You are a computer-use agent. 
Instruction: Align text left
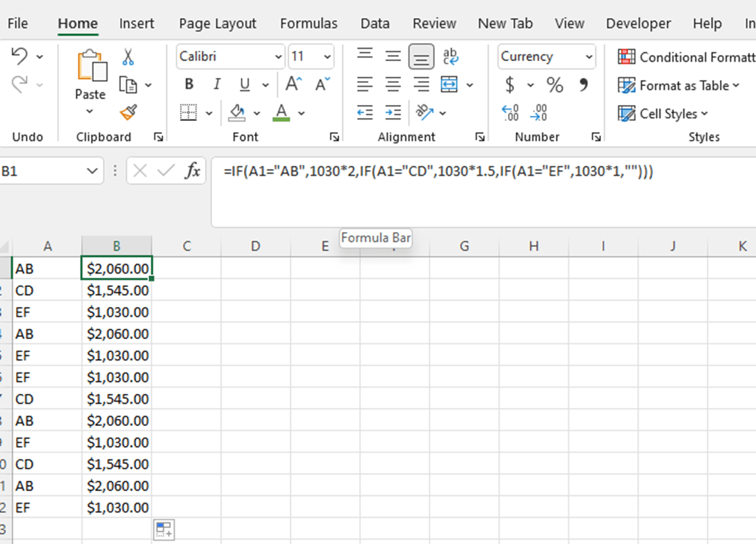pyautogui.click(x=365, y=84)
